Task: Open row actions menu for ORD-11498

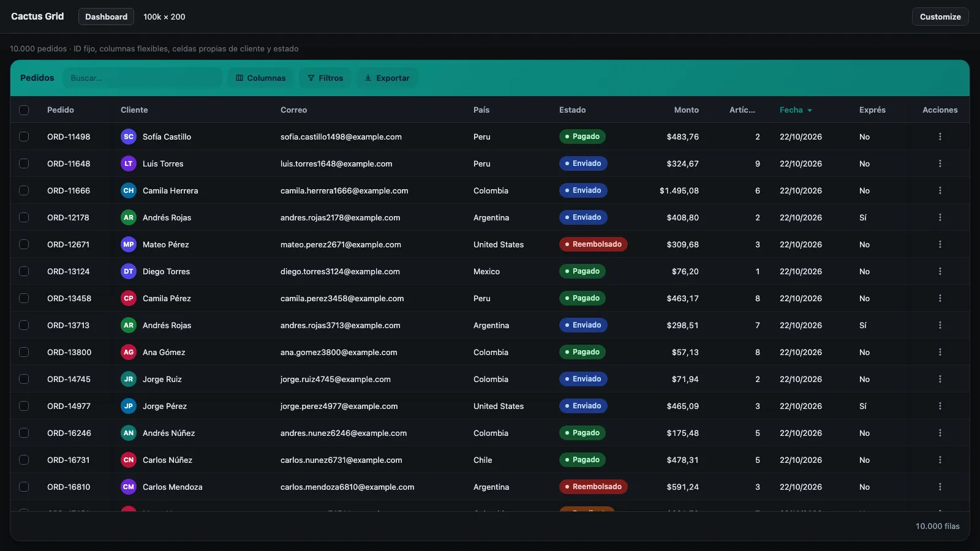Action: [x=940, y=137]
